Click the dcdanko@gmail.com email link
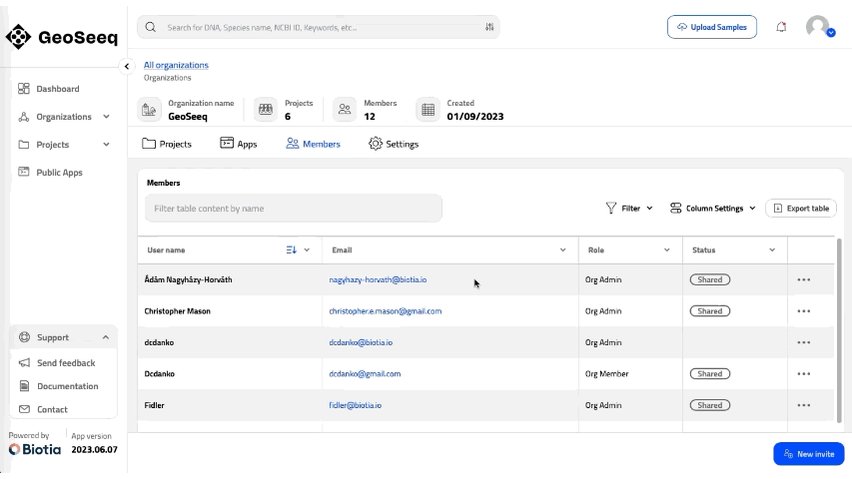This screenshot has width=852, height=479. [365, 374]
